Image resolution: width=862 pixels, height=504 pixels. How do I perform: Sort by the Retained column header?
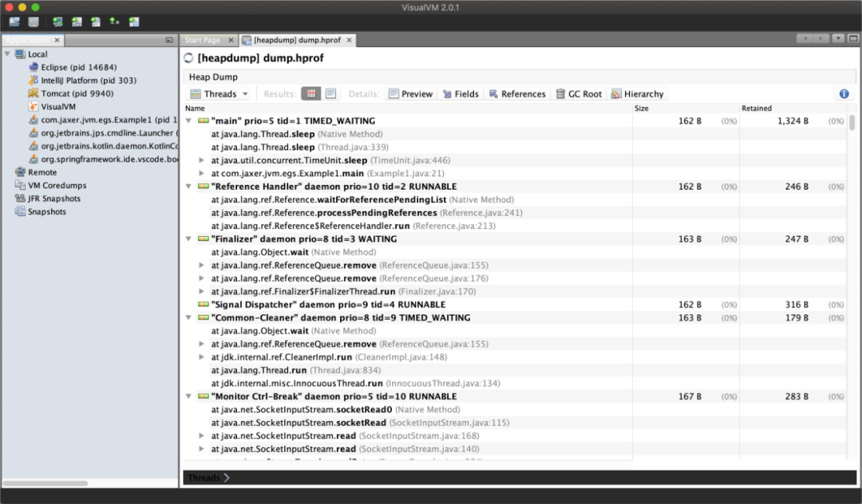click(793, 108)
